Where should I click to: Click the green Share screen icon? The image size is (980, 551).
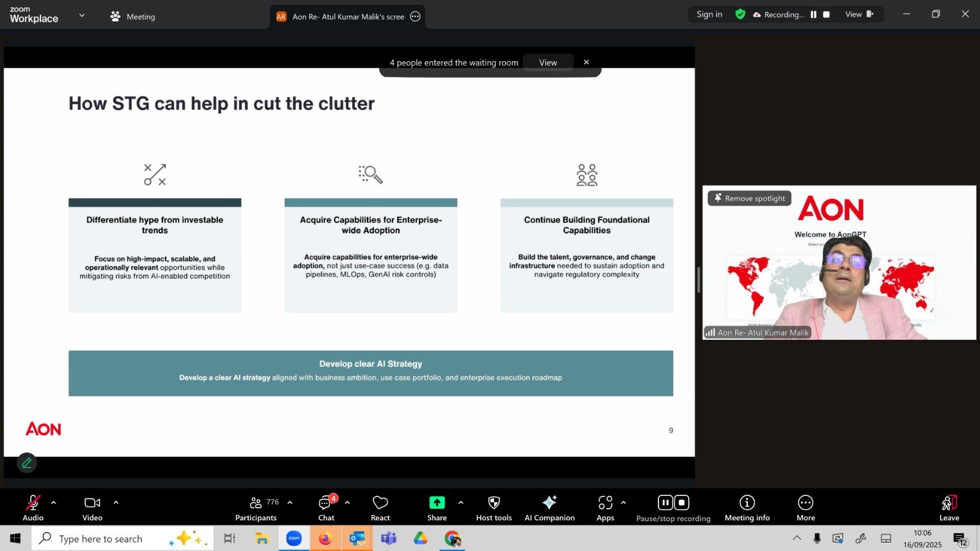(x=437, y=503)
